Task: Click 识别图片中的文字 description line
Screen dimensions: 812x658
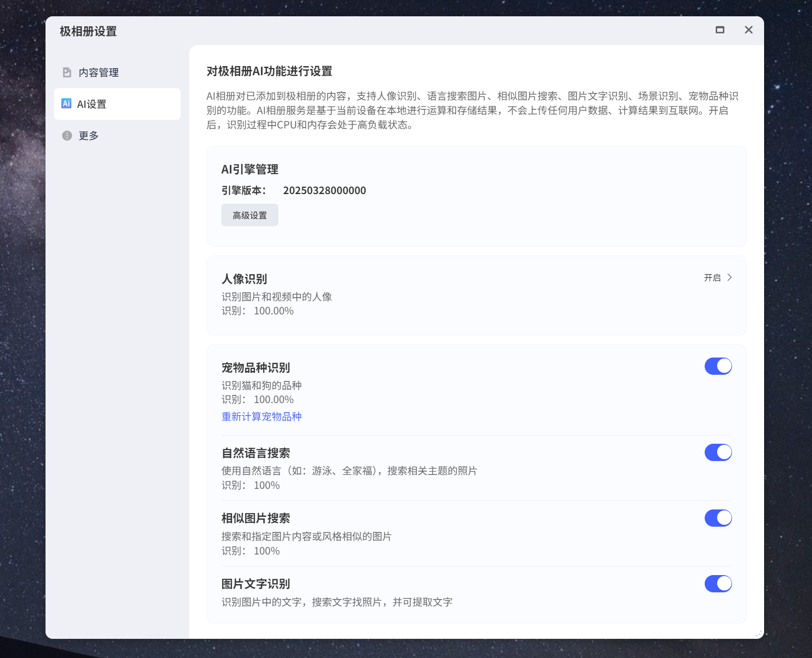Action: click(337, 602)
